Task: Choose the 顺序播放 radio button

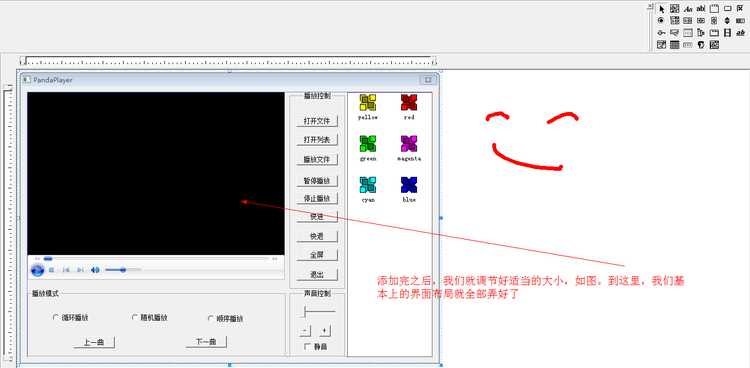Action: coord(225,318)
